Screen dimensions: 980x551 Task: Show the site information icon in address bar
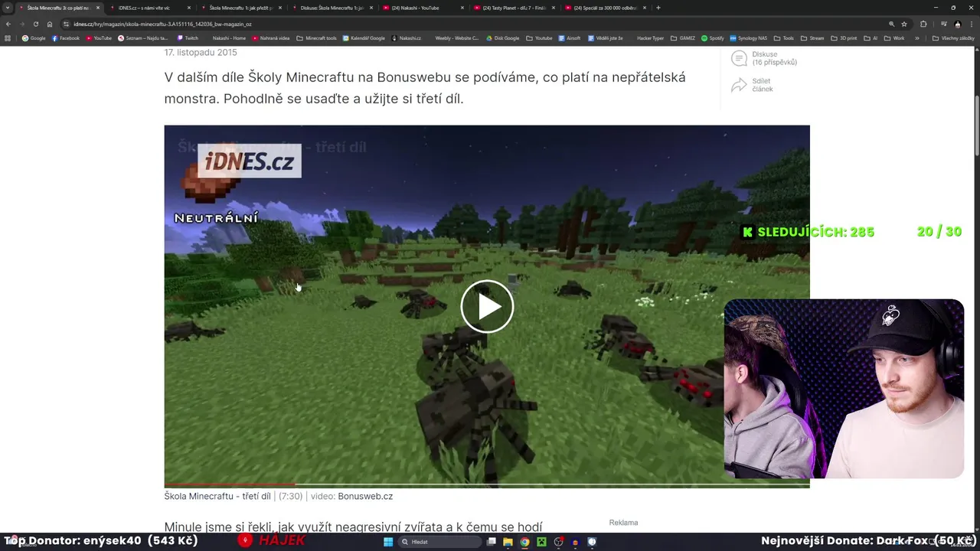point(67,24)
